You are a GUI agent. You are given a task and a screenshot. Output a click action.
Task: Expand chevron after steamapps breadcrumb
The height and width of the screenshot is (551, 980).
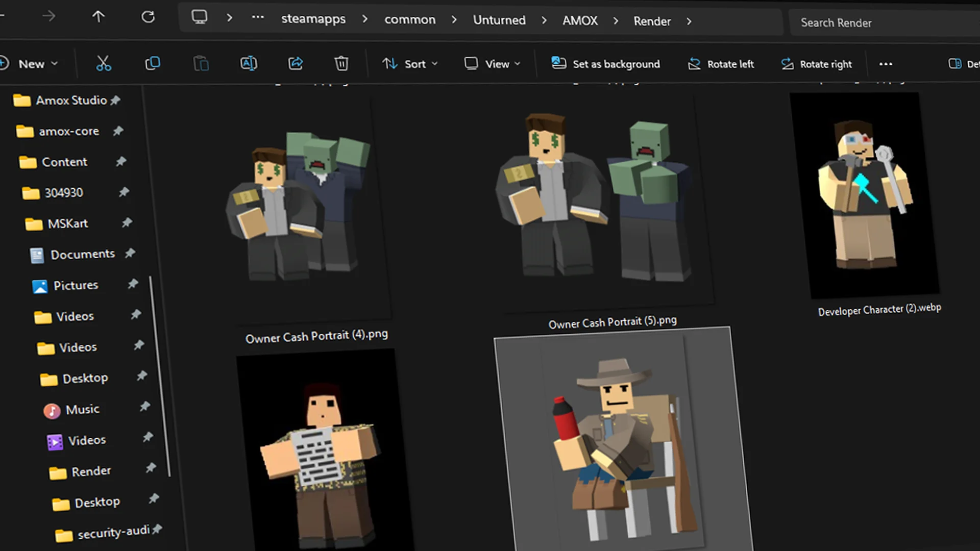[365, 19]
